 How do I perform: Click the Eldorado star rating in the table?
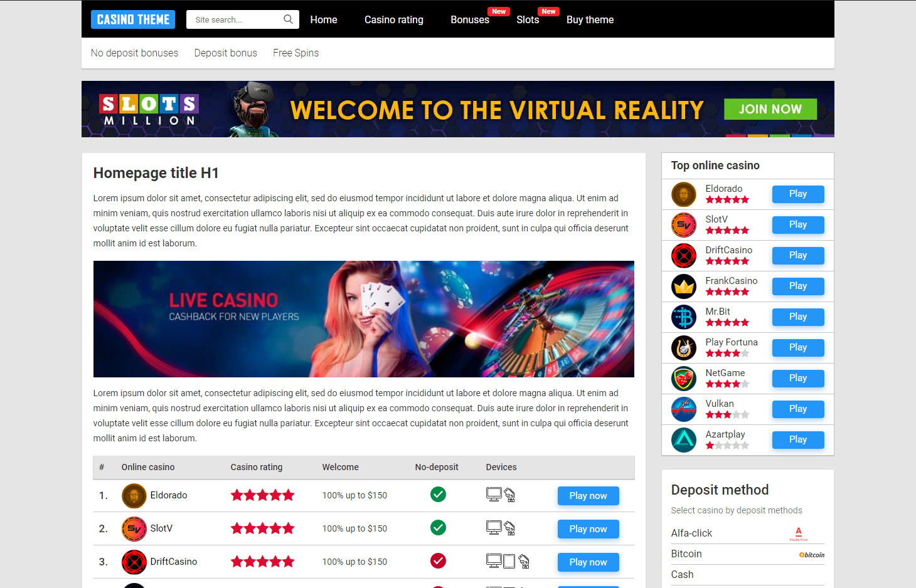click(263, 495)
